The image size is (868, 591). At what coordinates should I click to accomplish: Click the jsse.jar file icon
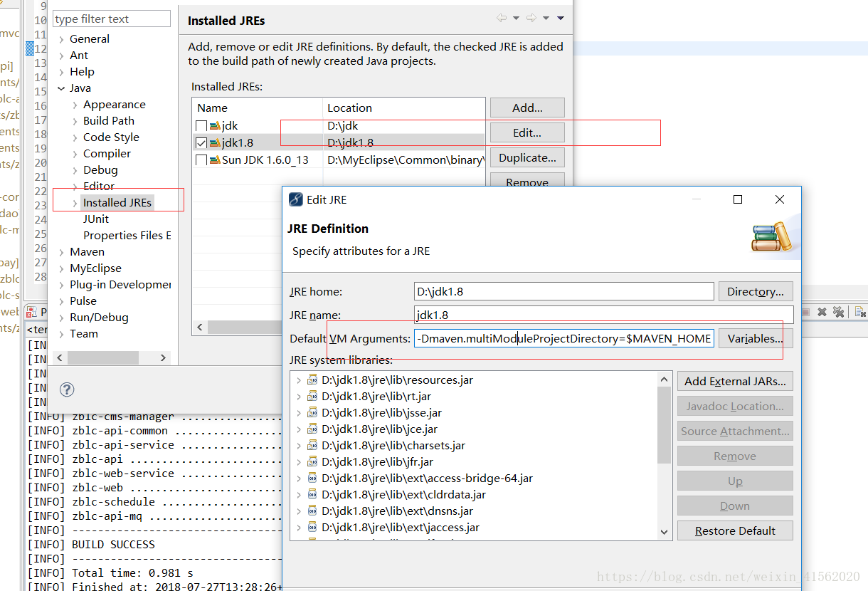tap(312, 413)
